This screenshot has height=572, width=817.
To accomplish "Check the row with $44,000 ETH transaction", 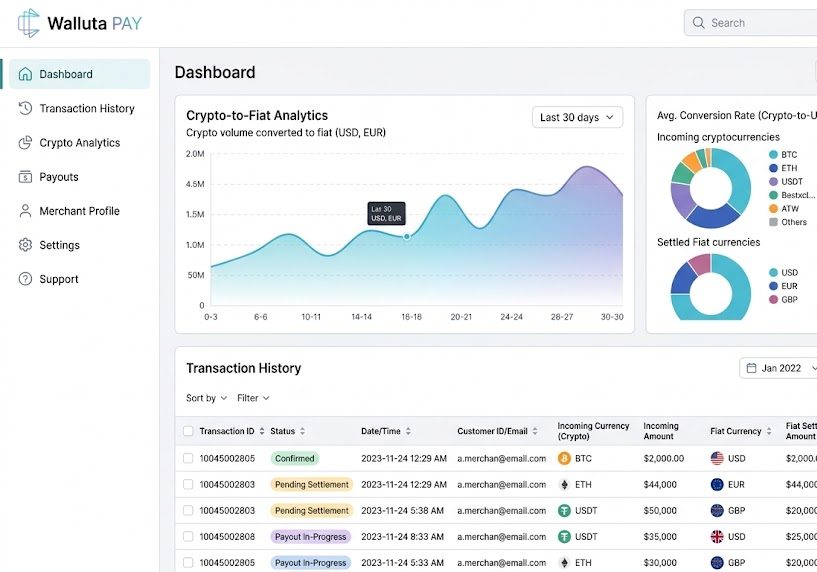I will point(188,484).
